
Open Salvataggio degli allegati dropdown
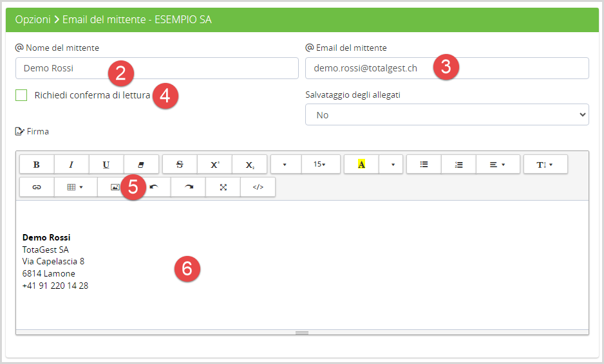pos(447,114)
